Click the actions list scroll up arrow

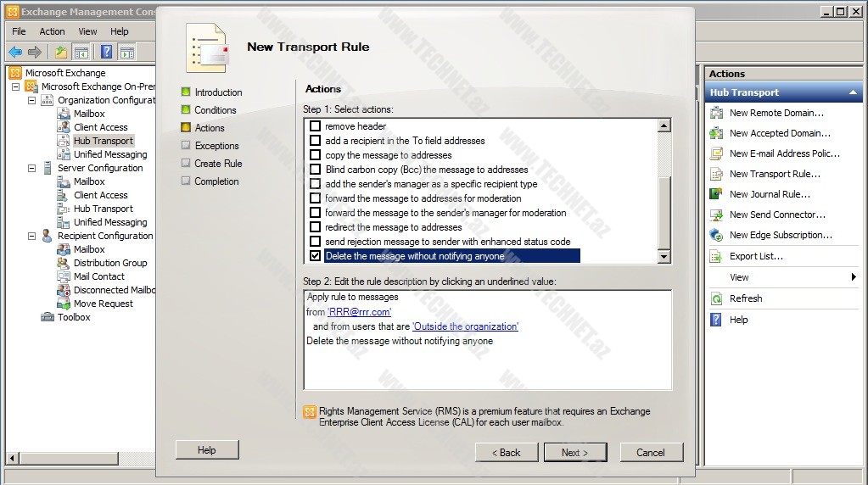pyautogui.click(x=664, y=125)
